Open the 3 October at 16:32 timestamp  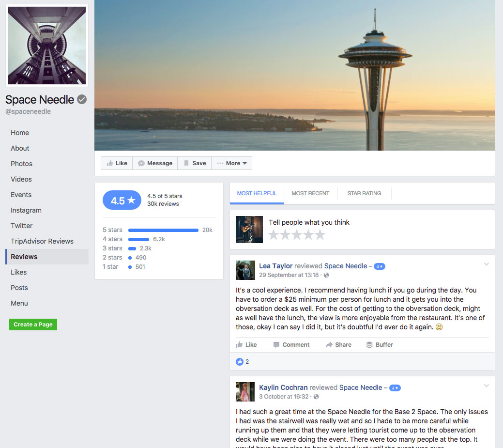[x=284, y=397]
